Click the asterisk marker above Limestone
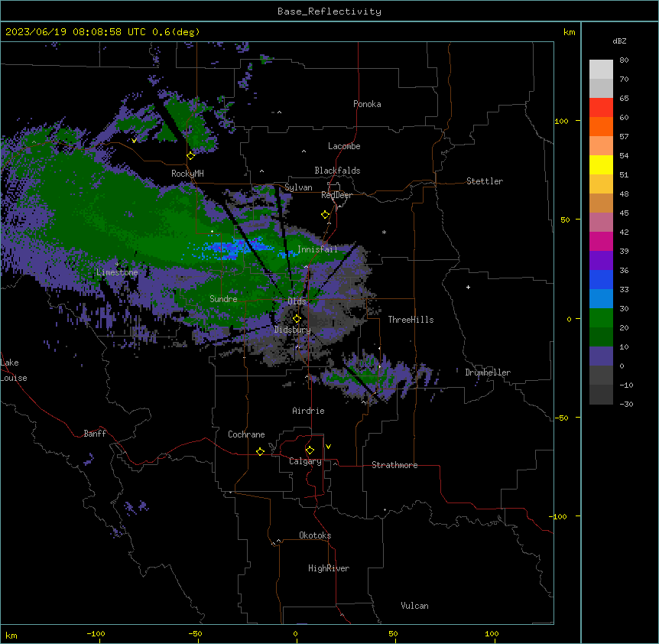Screen dimensions: 659x644 coord(117,264)
